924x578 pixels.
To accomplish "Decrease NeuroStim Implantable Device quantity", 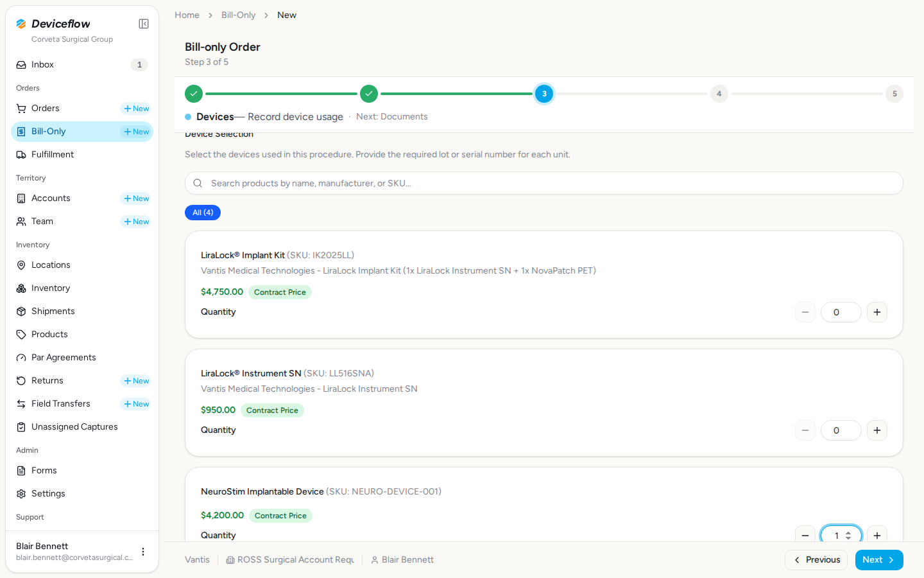I will (805, 535).
